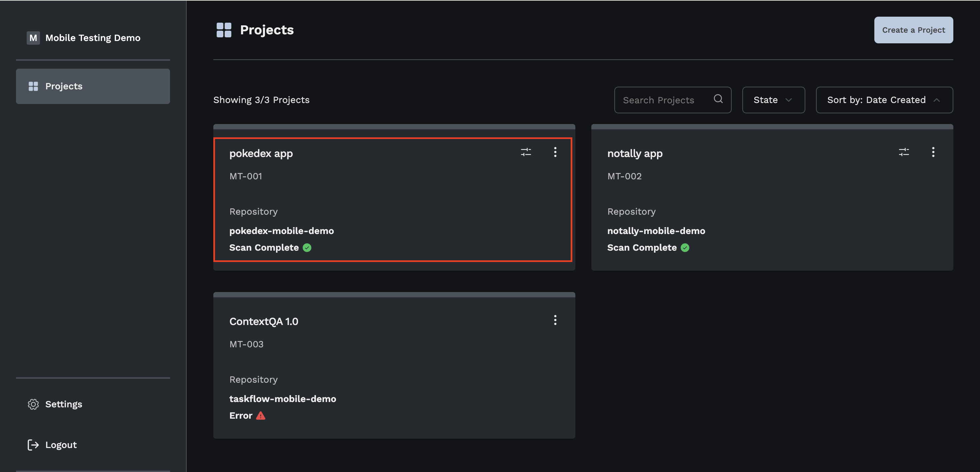This screenshot has height=472, width=980.
Task: Open notally app settings sliders icon
Action: (x=904, y=153)
